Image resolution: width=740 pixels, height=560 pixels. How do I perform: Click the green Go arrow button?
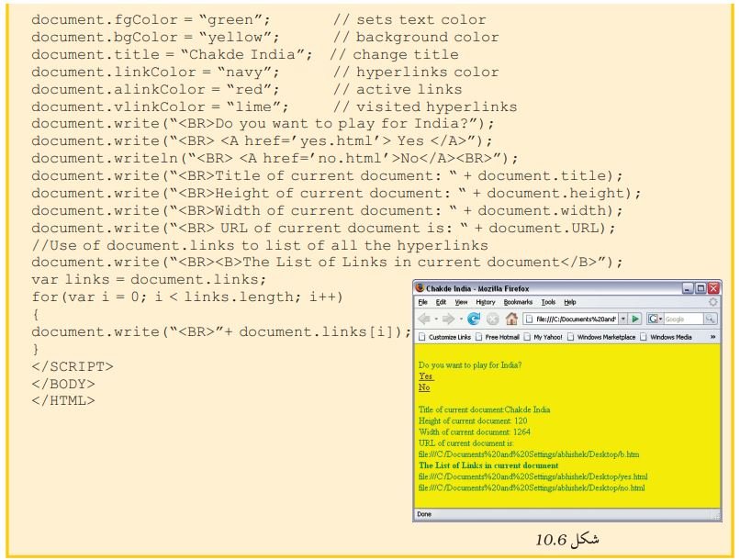pyautogui.click(x=635, y=319)
